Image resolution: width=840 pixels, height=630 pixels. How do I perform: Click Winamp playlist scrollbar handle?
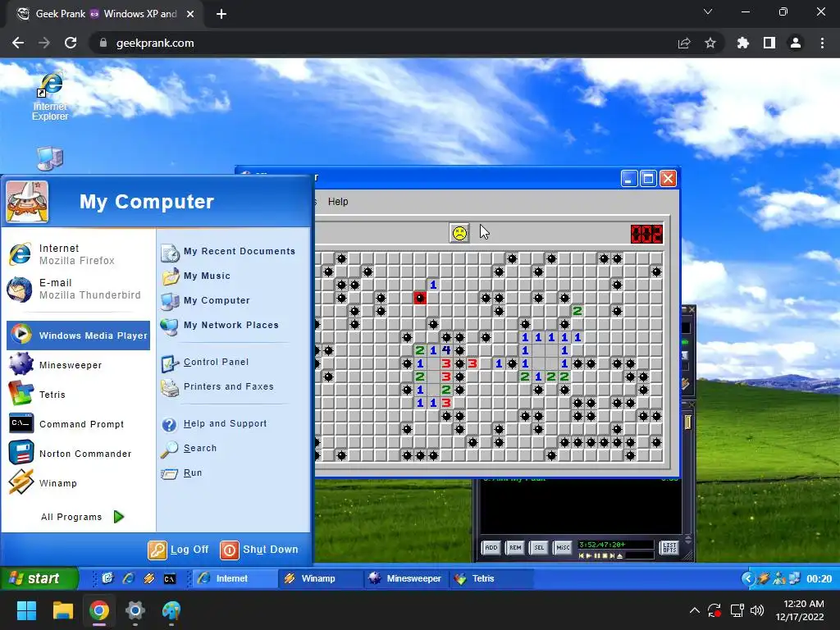[688, 422]
